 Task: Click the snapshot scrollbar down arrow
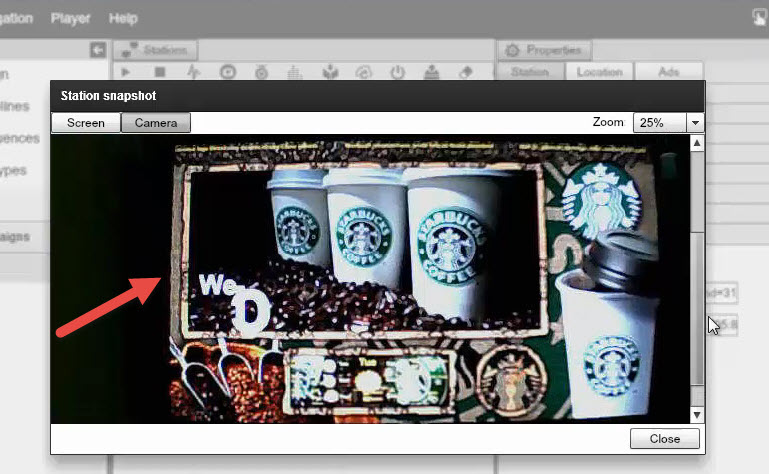pyautogui.click(x=697, y=415)
